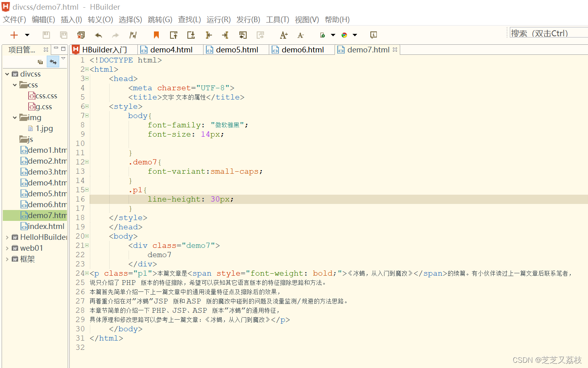Open demo1.html in project tree
588x368 pixels.
pyautogui.click(x=44, y=150)
